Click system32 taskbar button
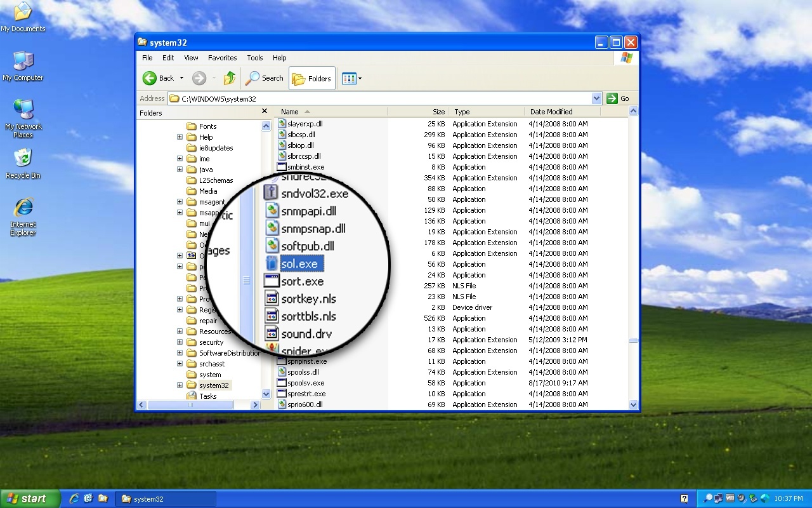This screenshot has height=508, width=812. pos(167,498)
